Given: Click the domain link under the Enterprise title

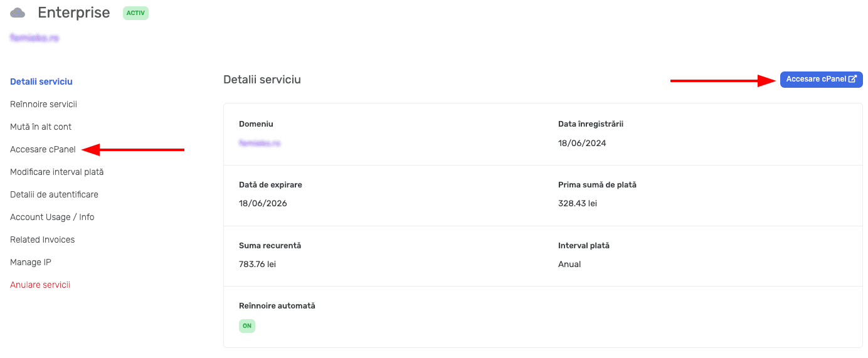Looking at the screenshot, I should click(34, 38).
